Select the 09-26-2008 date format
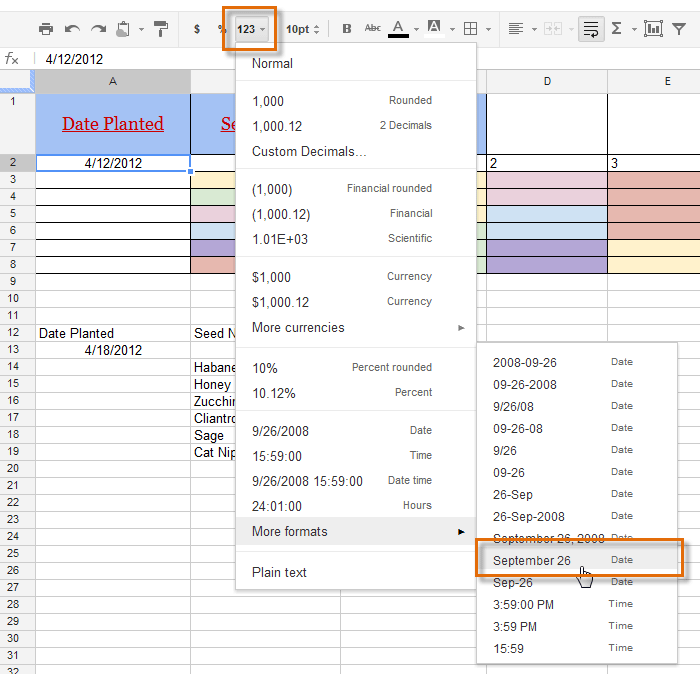The image size is (700, 674). tap(577, 384)
